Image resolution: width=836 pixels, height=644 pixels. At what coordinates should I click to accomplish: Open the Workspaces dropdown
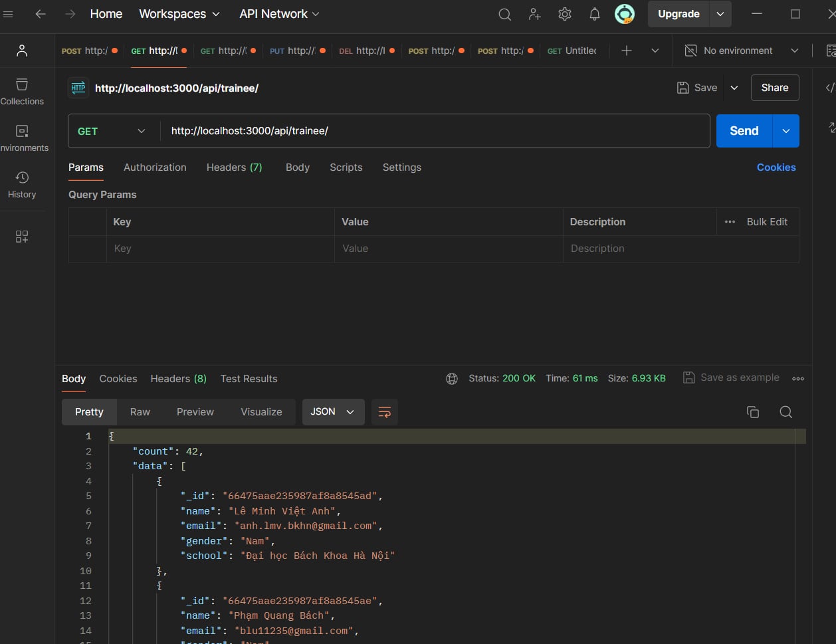click(179, 14)
